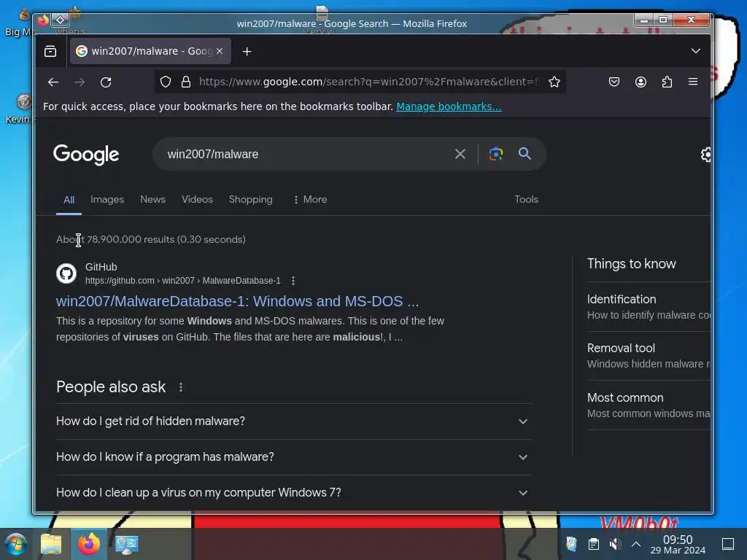Open Identification under Things to know
The height and width of the screenshot is (560, 747).
click(649, 307)
